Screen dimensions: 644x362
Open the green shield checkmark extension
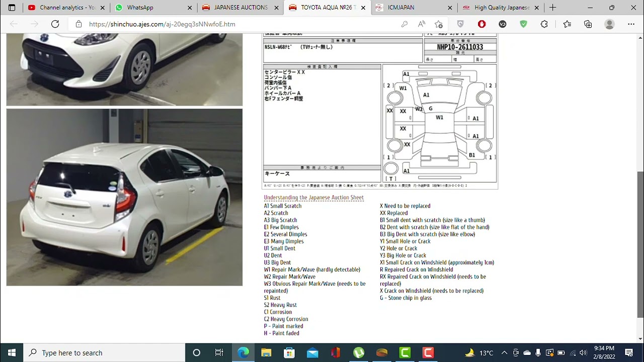pyautogui.click(x=523, y=24)
